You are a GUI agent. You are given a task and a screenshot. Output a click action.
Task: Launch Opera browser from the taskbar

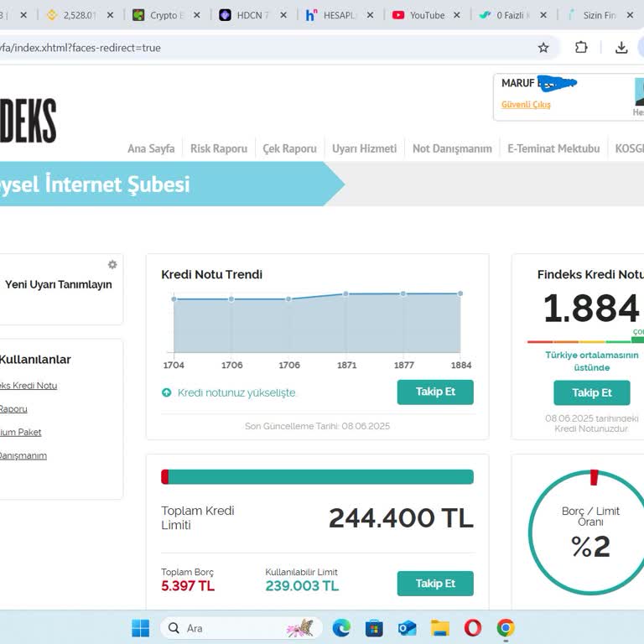tap(472, 628)
